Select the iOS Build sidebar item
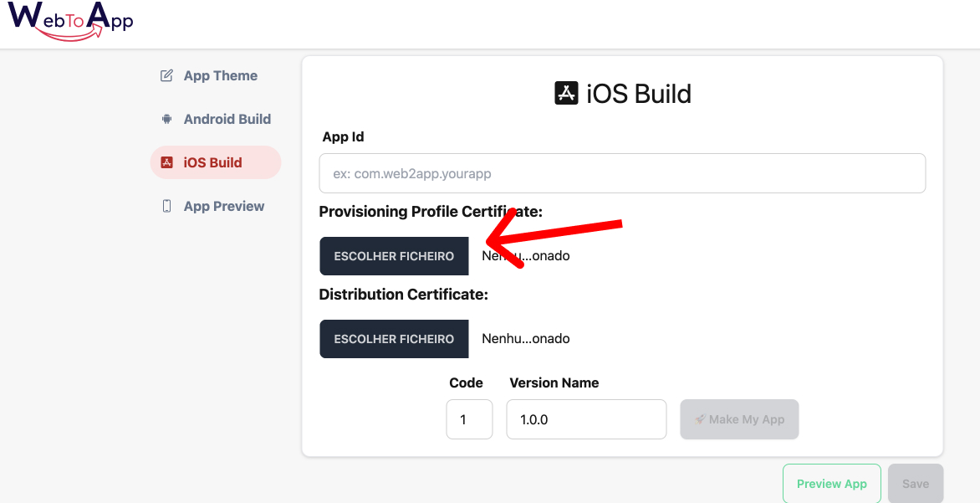Image resolution: width=980 pixels, height=503 pixels. click(x=213, y=163)
